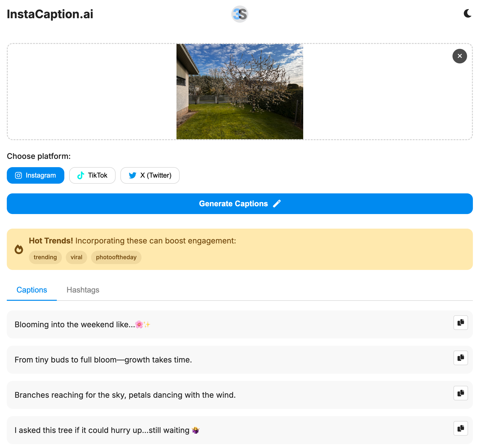Screen dimensions: 486x448
Task: Choose X (Twitter) platform
Action: coord(150,175)
